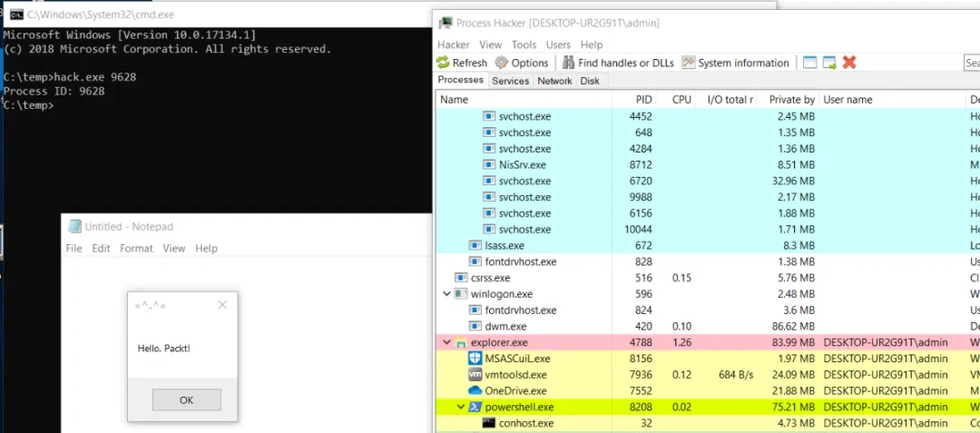Image resolution: width=980 pixels, height=433 pixels.
Task: Collapse the explorer.exe process tree
Action: [x=446, y=342]
